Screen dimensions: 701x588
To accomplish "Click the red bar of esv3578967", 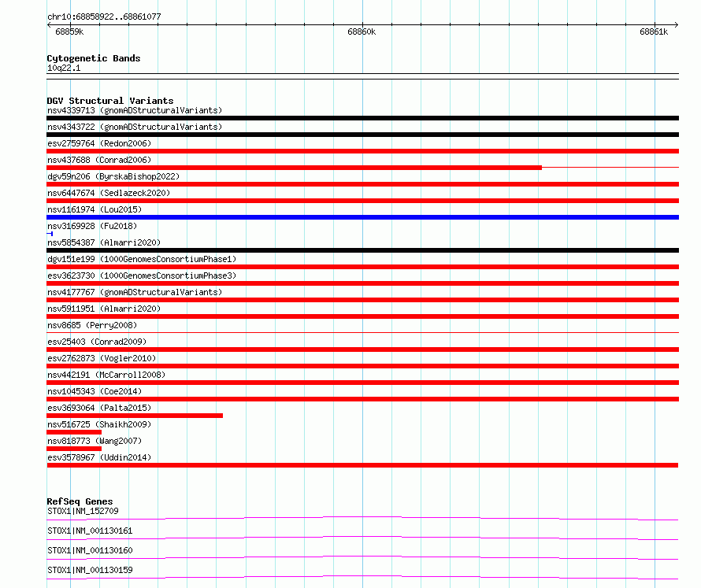I will point(362,465).
